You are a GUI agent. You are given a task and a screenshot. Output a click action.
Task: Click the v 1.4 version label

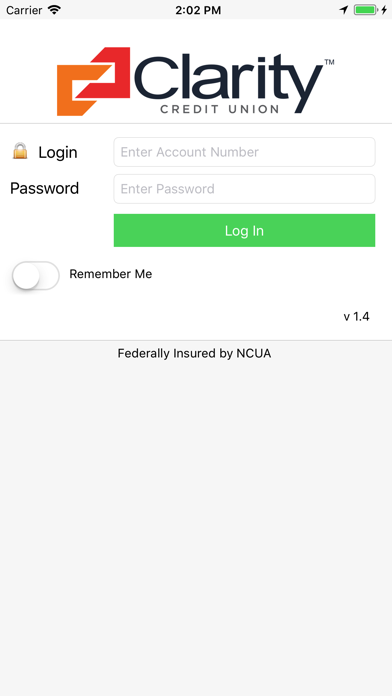(x=356, y=316)
